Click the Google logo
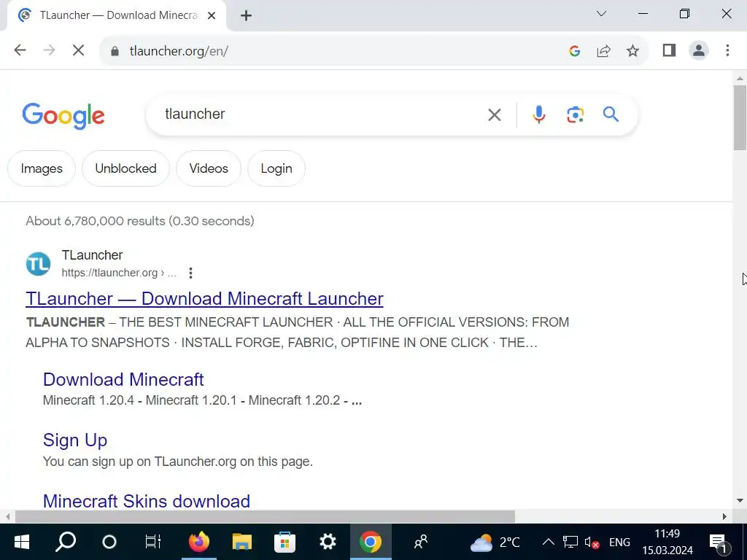Viewport: 747px width, 560px height. pos(63,115)
